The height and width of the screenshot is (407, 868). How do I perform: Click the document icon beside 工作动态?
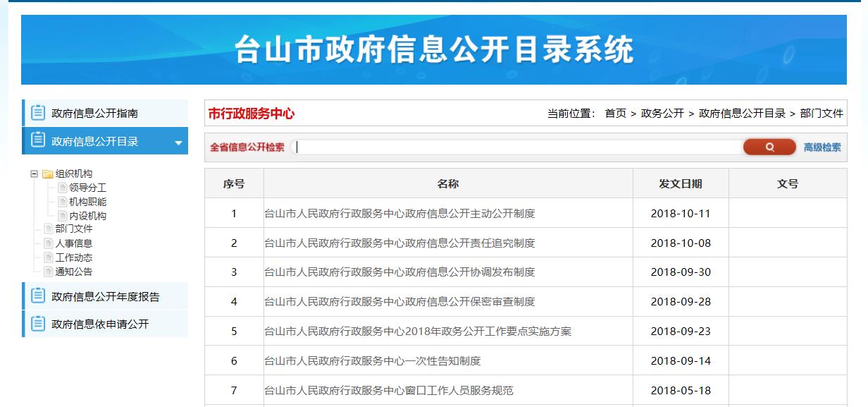click(x=49, y=257)
